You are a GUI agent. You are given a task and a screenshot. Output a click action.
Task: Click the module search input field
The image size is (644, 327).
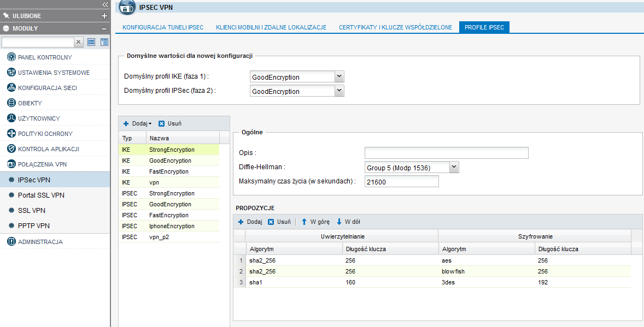point(38,42)
